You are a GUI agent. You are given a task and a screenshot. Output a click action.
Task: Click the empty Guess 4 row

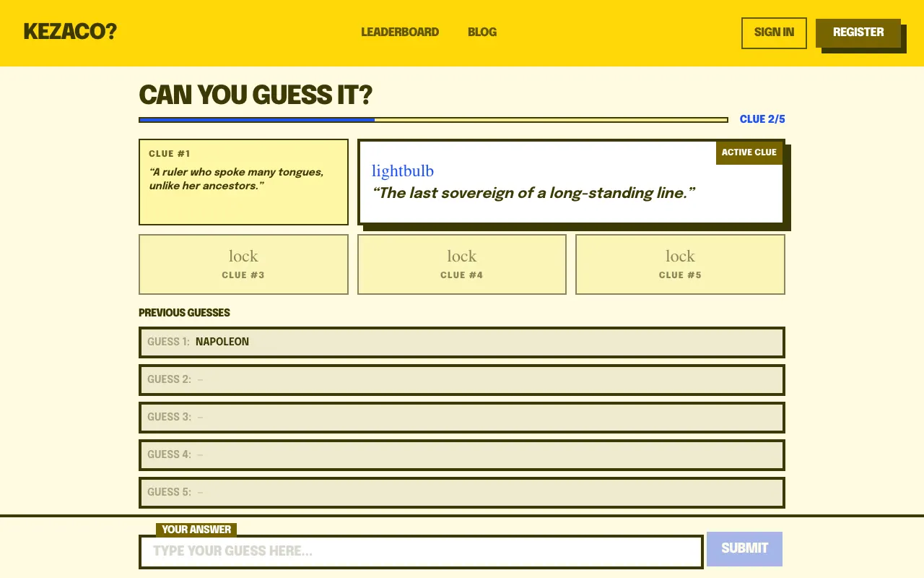click(462, 454)
